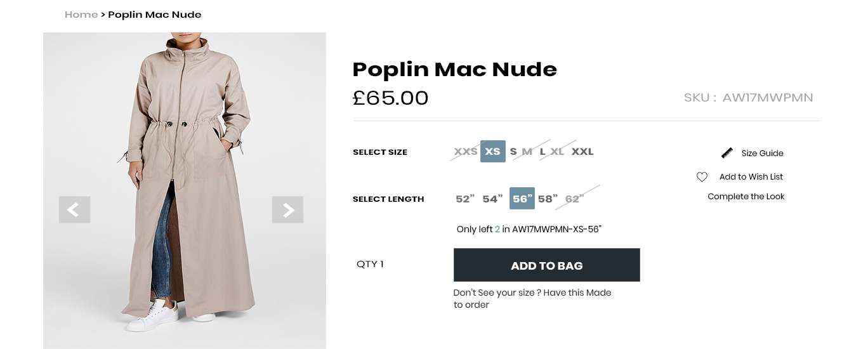Click the previous image arrow
Viewport: 868px width, 349px height.
point(74,209)
